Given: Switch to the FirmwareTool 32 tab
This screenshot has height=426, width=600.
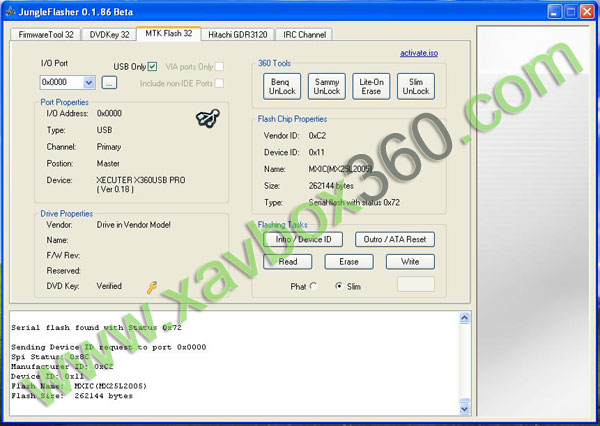Looking at the screenshot, I should point(46,34).
